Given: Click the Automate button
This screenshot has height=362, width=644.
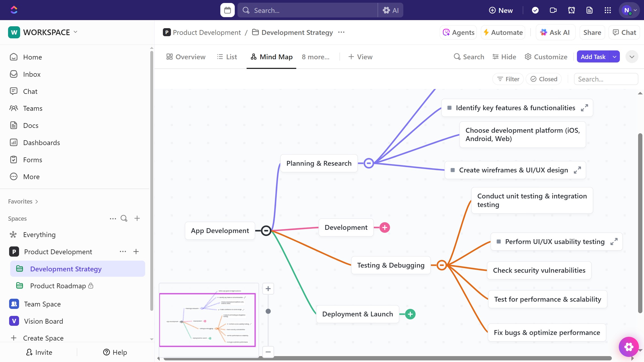Looking at the screenshot, I should [503, 32].
